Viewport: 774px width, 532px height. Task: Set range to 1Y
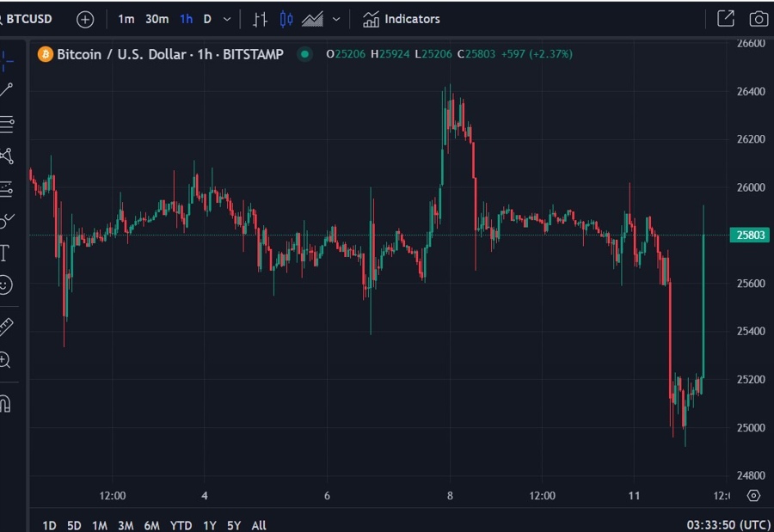tap(210, 525)
